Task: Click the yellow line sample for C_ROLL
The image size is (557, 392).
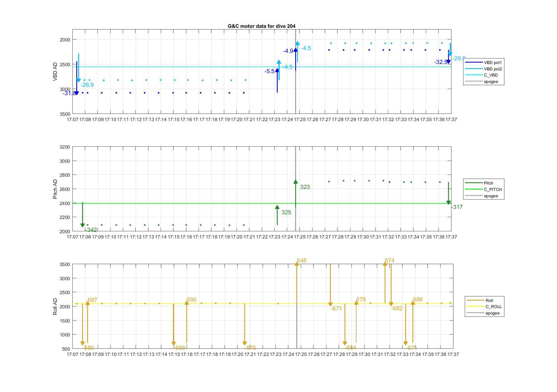Action: click(x=475, y=307)
